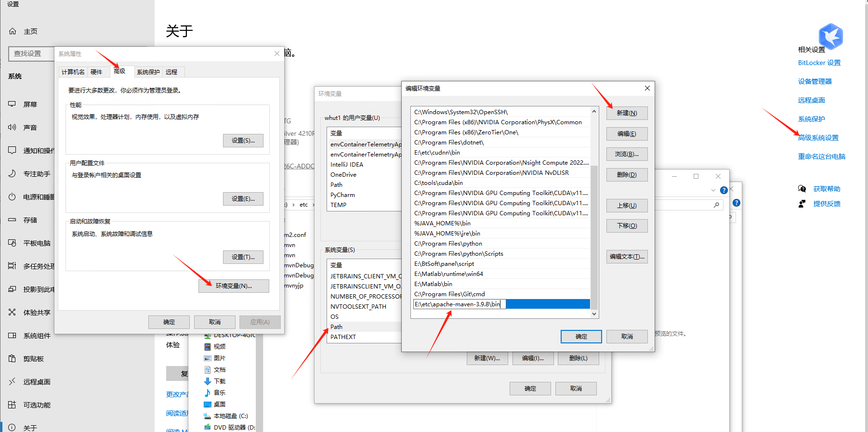The image size is (868, 432).
Task: Select C:\Program Files\python\Scripts entry
Action: [x=501, y=254]
